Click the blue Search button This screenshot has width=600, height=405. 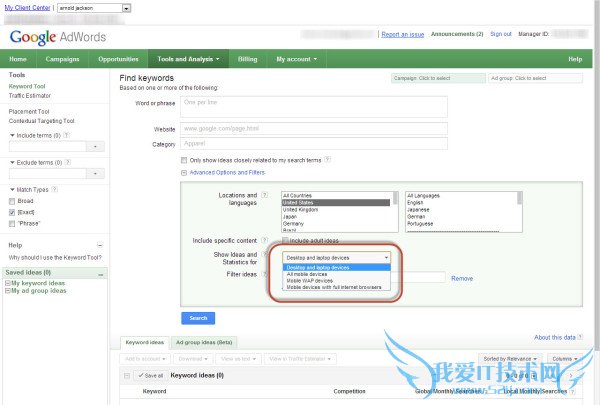pyautogui.click(x=198, y=318)
